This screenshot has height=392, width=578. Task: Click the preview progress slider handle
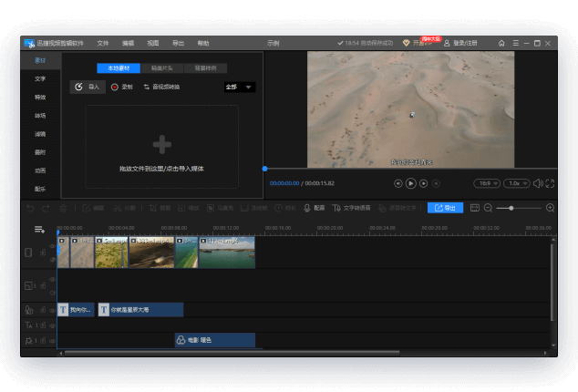[264, 169]
